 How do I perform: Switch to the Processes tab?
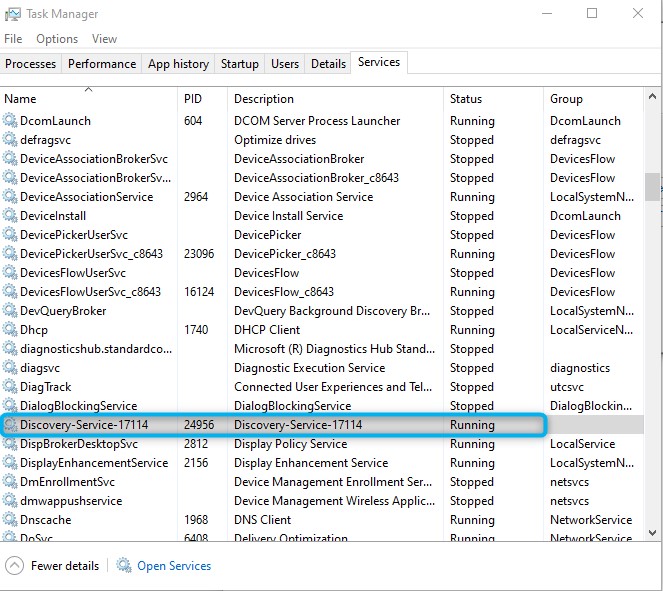[x=30, y=64]
